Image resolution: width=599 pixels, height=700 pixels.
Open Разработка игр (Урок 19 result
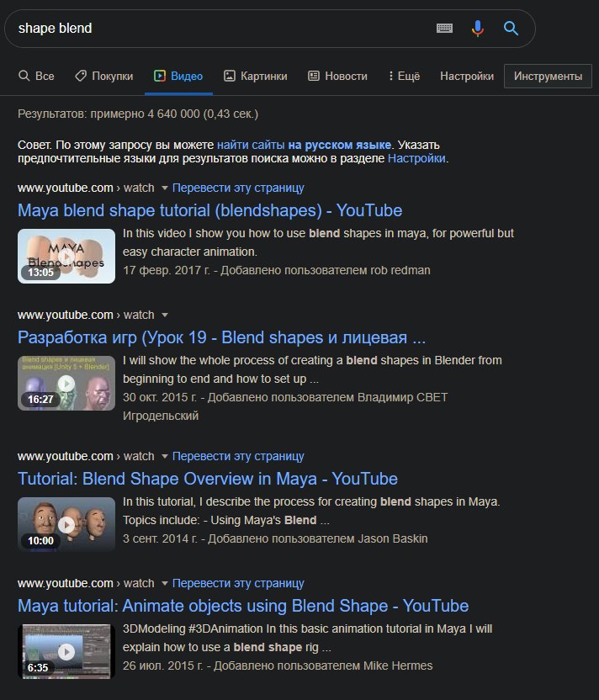(222, 338)
